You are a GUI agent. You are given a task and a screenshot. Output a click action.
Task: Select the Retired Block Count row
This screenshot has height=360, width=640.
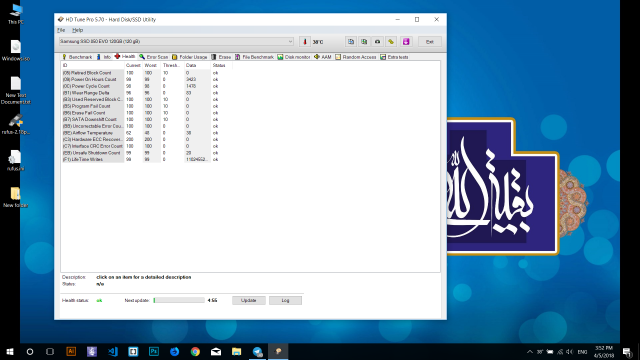[141, 73]
